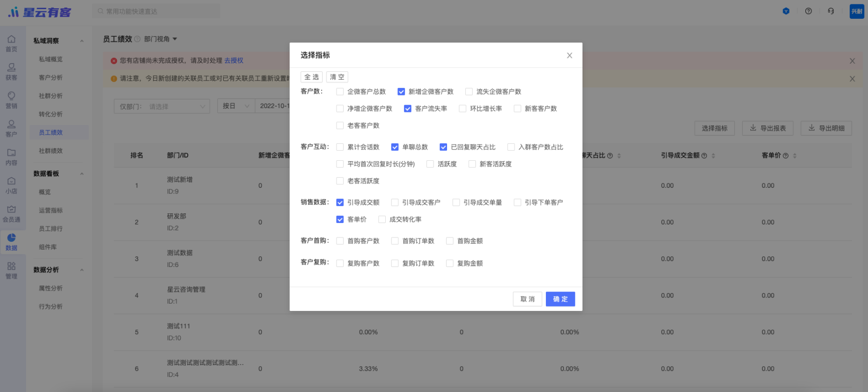Image resolution: width=868 pixels, height=392 pixels.
Task: Uncheck the 客单价 checkbox in dialog
Action: [x=340, y=220]
